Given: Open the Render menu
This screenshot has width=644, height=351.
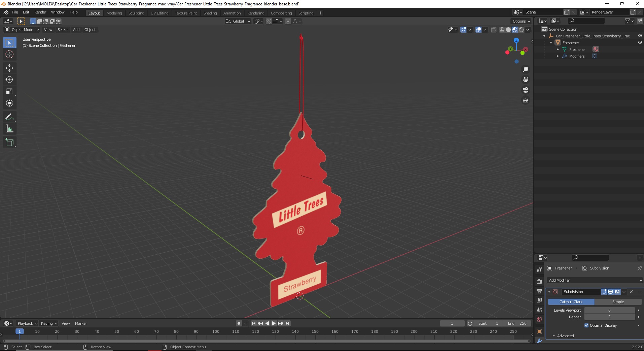Looking at the screenshot, I should [x=40, y=12].
